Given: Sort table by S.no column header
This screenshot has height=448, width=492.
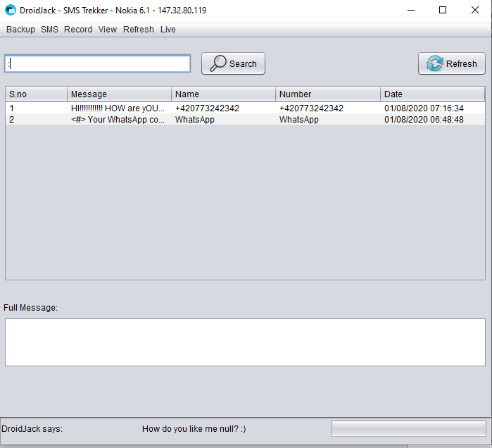Looking at the screenshot, I should [x=36, y=94].
